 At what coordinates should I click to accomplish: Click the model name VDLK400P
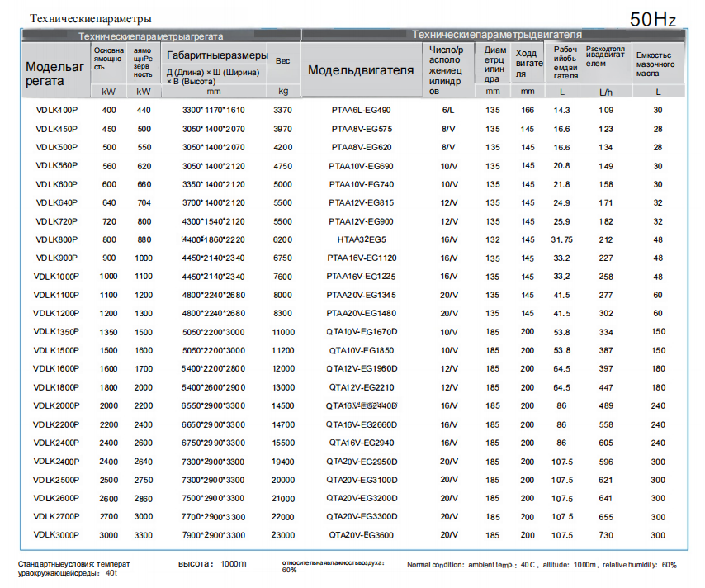point(57,110)
